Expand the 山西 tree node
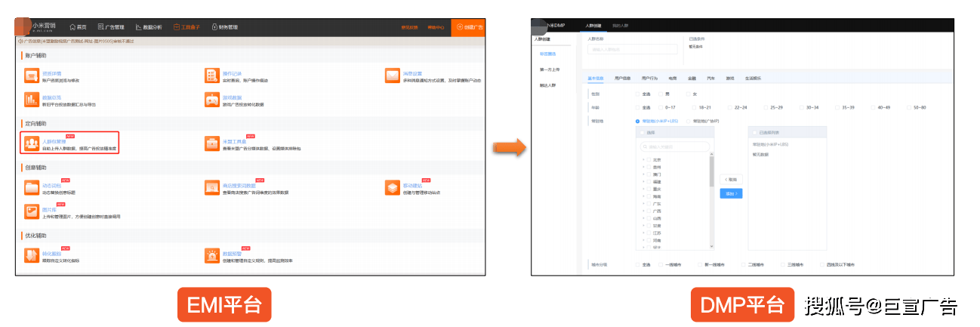980x327 pixels. tap(643, 218)
